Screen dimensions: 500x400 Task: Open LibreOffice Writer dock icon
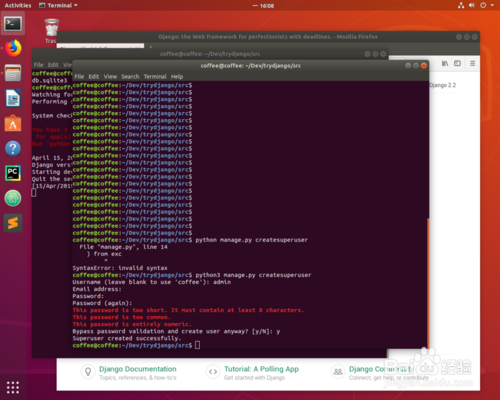click(x=13, y=98)
